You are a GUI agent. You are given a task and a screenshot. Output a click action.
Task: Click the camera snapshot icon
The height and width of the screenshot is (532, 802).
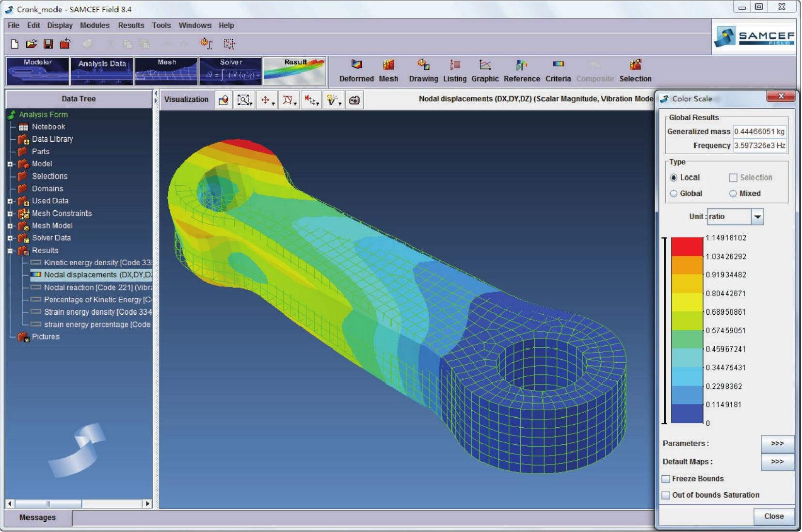pos(354,100)
